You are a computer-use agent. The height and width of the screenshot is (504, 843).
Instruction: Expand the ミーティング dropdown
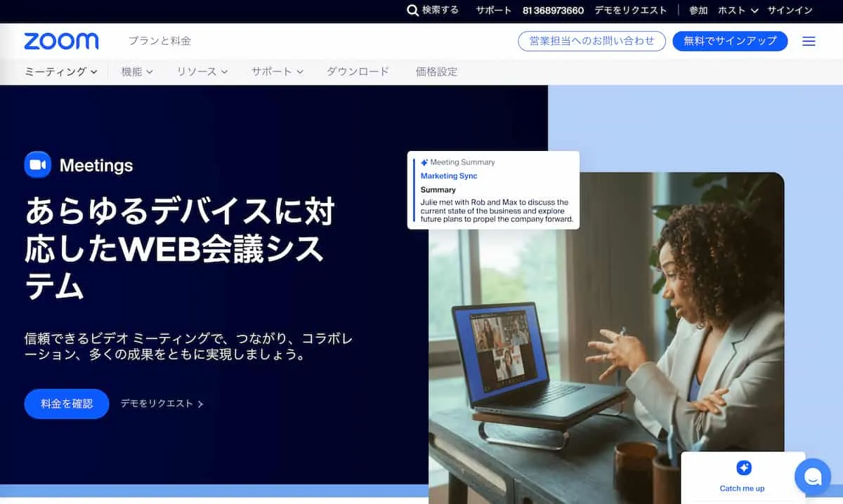tap(61, 72)
